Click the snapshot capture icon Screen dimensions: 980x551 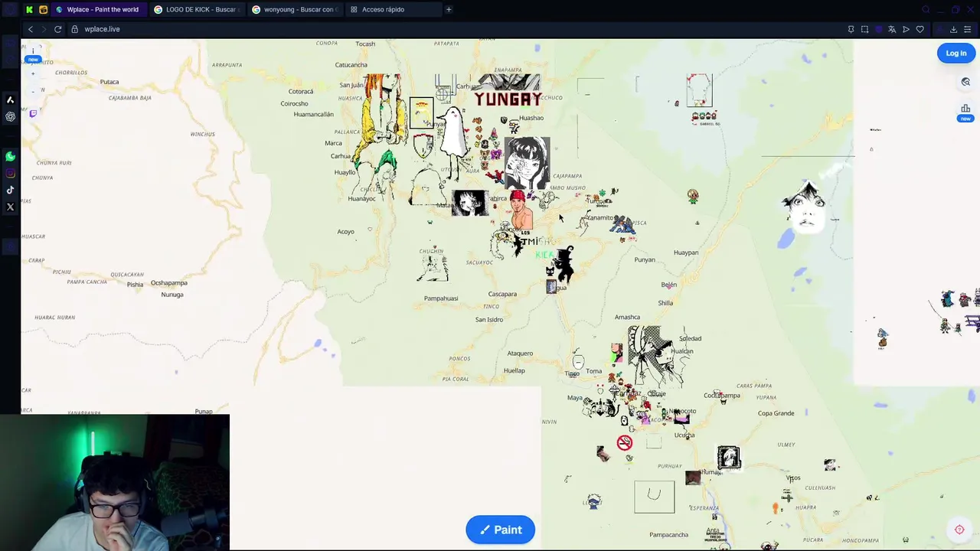pyautogui.click(x=864, y=29)
